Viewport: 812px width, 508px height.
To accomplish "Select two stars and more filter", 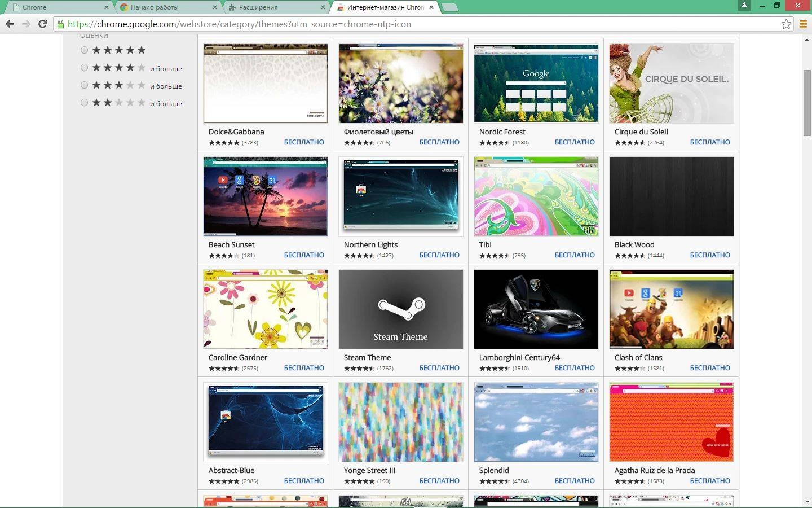I will coord(84,103).
